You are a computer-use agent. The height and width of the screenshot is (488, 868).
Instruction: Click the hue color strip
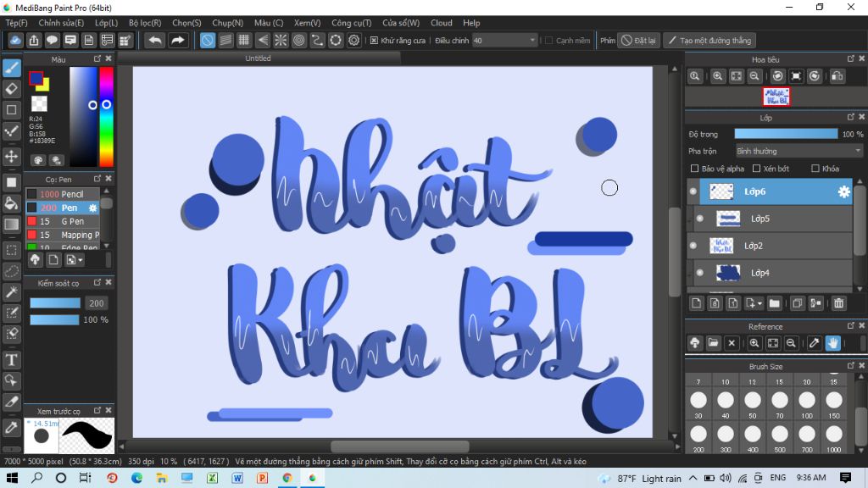106,117
